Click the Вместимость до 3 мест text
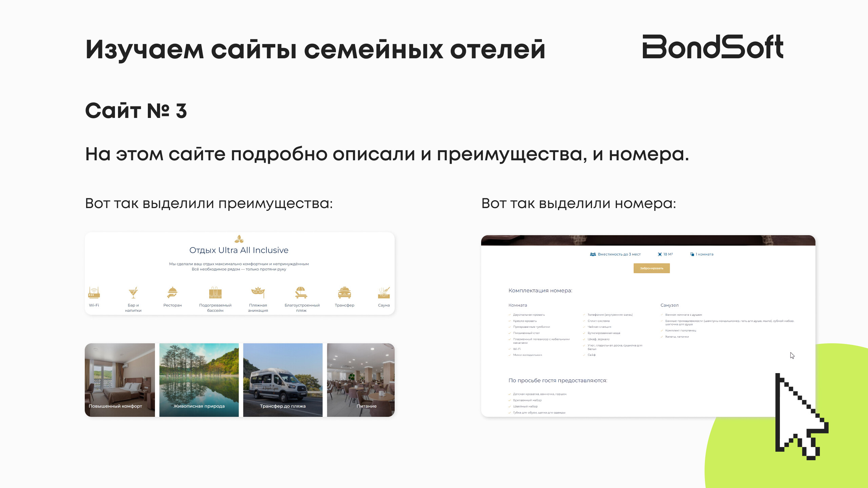The height and width of the screenshot is (488, 868). pos(619,254)
